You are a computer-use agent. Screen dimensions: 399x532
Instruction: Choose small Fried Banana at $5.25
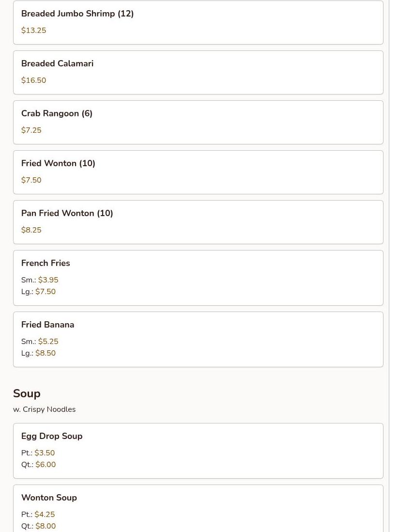(x=48, y=341)
